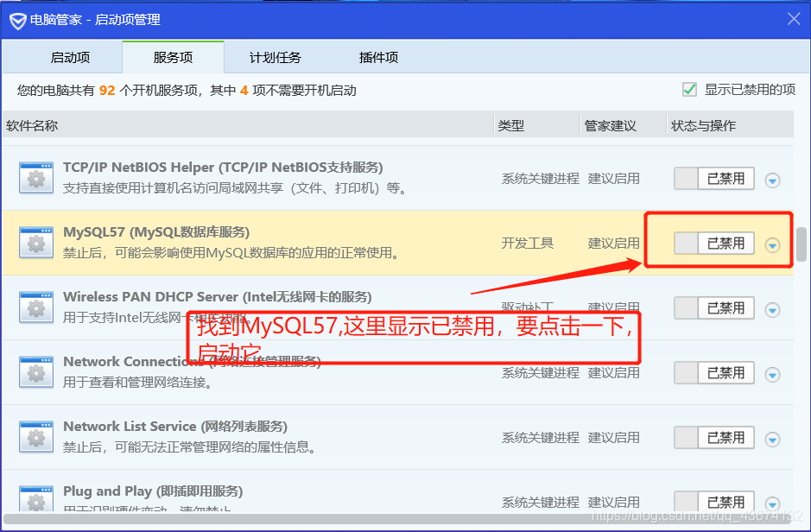Click the 开发工具 type in MySQL57 row

click(x=528, y=243)
